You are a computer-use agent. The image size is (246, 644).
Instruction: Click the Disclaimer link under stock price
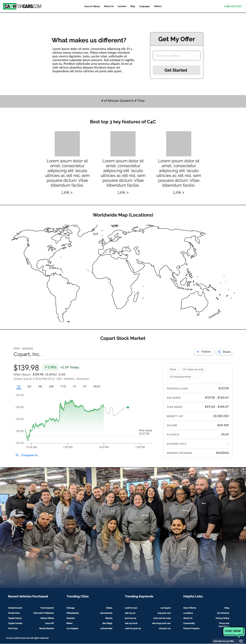83,379
